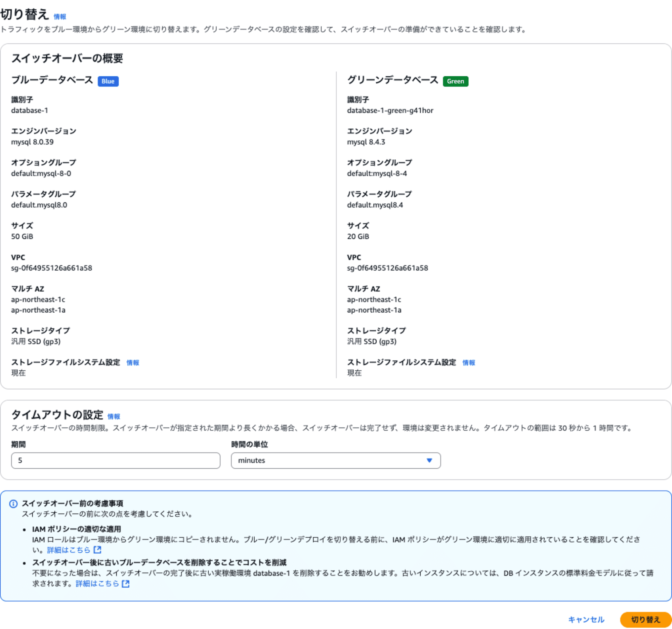This screenshot has height=629, width=672.
Task: Click the スイッチオーバー前の考慮事項 heading
Action: [72, 503]
